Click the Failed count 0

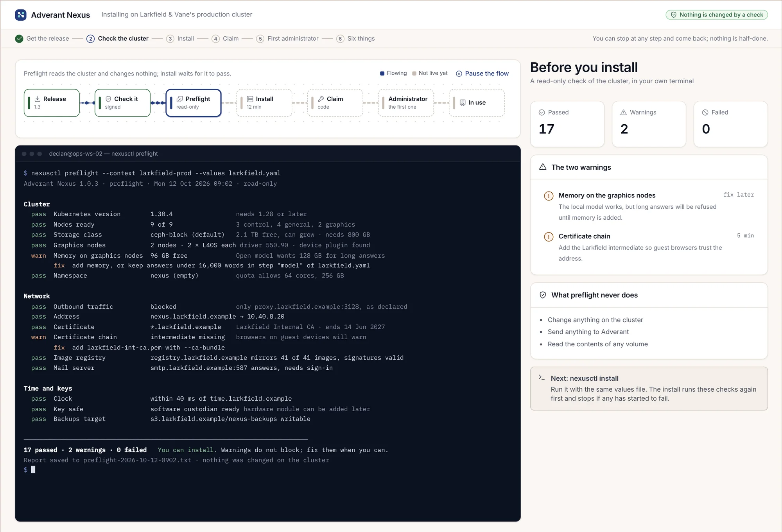point(706,129)
